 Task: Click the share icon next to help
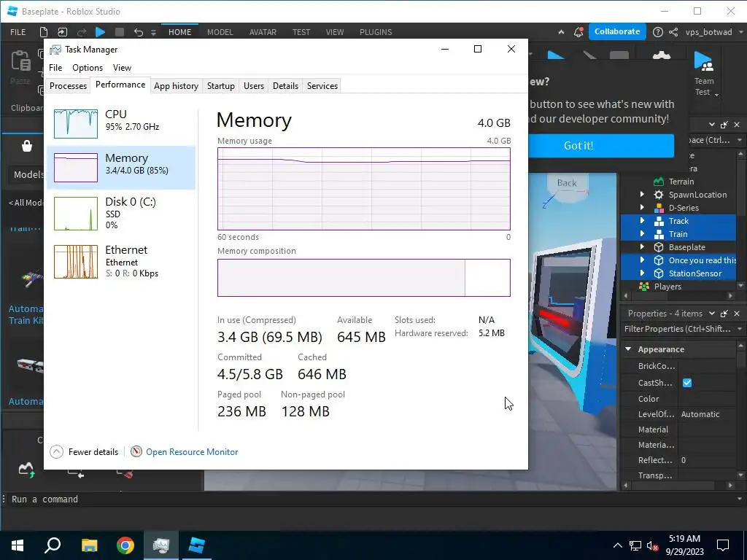[673, 32]
